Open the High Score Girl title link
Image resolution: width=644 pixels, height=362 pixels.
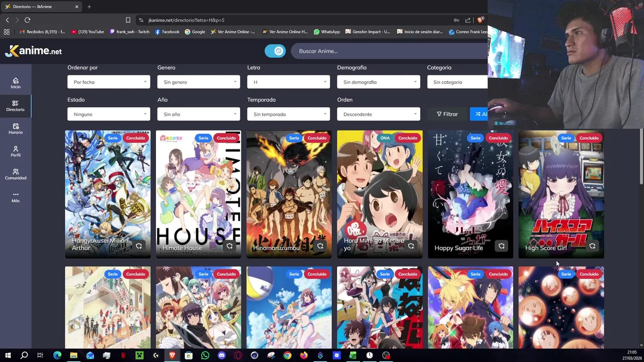pyautogui.click(x=546, y=248)
